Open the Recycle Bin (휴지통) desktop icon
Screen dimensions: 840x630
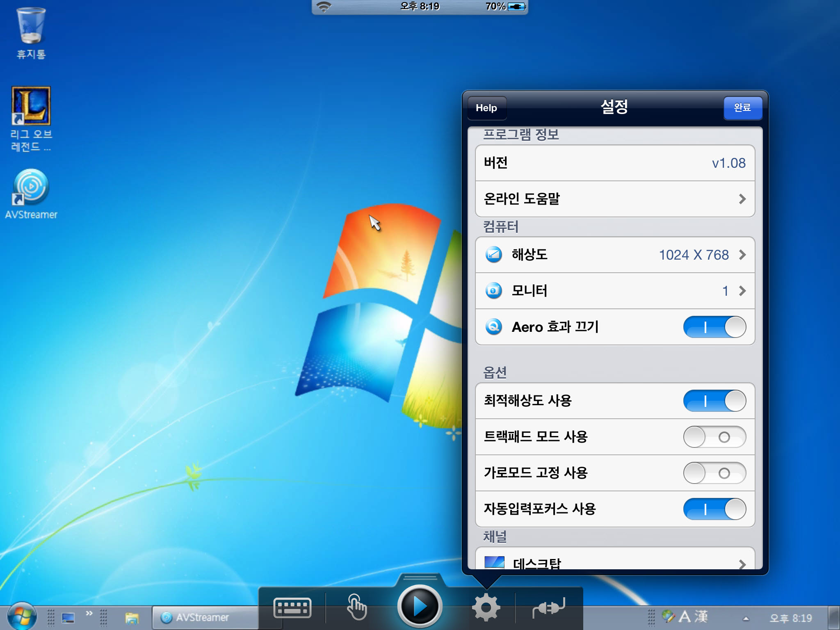click(x=31, y=33)
